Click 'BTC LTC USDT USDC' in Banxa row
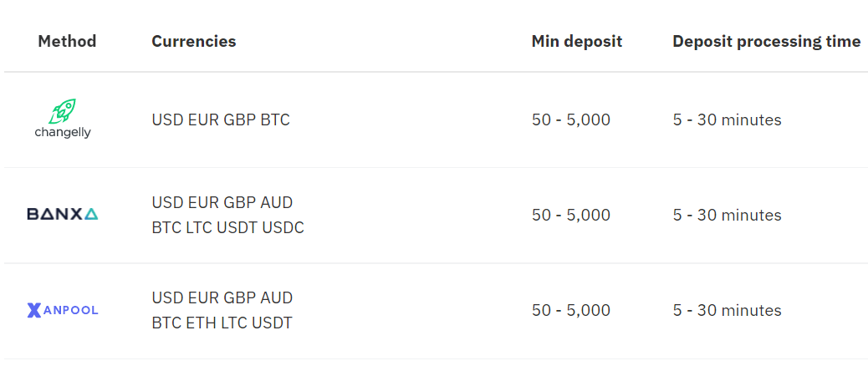The width and height of the screenshot is (868, 366). tap(227, 227)
